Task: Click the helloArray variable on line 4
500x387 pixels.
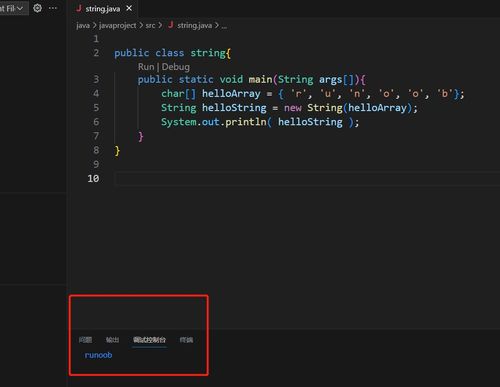Action: click(231, 94)
